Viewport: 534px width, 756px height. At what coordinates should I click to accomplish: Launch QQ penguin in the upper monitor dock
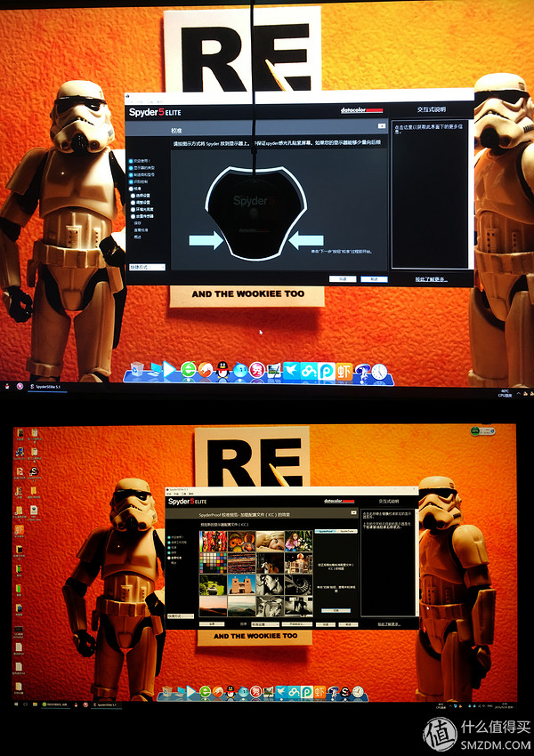tap(222, 370)
